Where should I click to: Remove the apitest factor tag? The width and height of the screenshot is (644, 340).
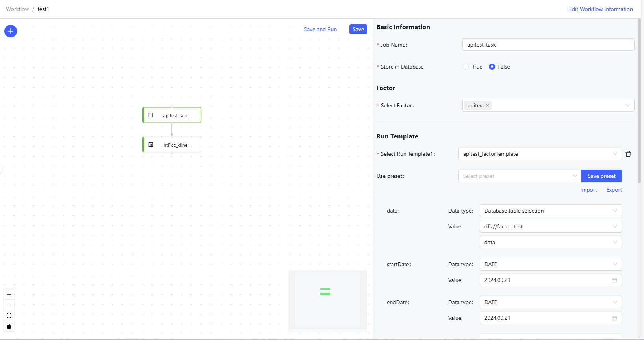click(488, 105)
